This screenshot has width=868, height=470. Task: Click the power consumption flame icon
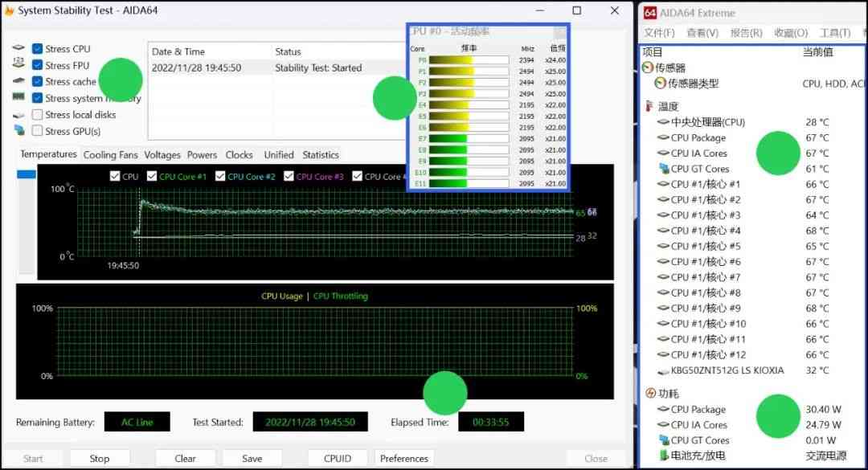650,394
